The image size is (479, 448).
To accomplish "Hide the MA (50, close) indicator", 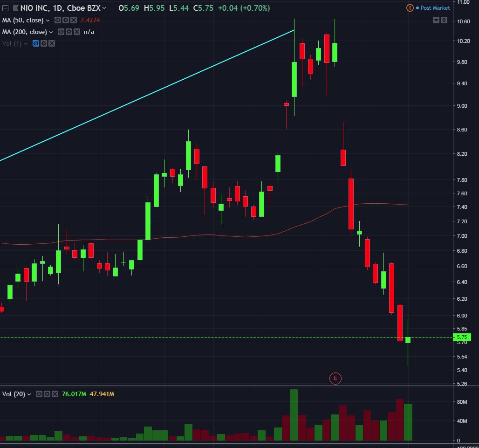I will 58,20.
